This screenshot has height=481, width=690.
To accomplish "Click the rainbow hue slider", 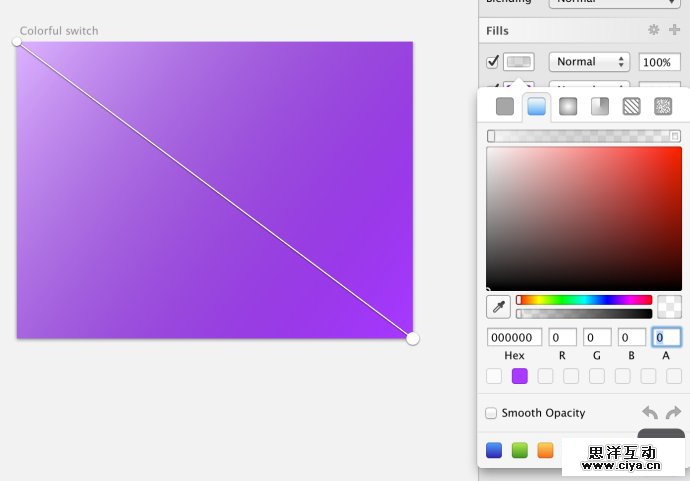I will [584, 299].
